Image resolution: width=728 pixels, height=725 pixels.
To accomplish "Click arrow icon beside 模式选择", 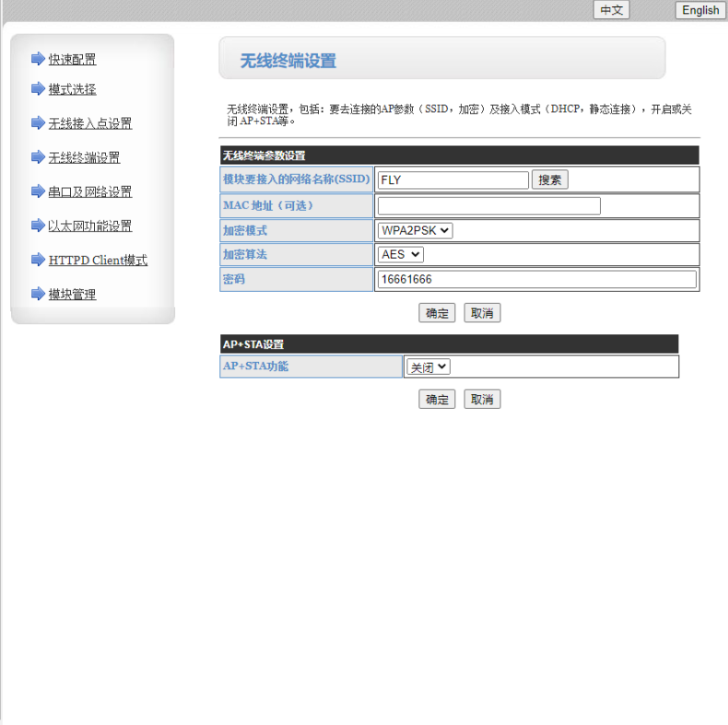I will pyautogui.click(x=38, y=89).
